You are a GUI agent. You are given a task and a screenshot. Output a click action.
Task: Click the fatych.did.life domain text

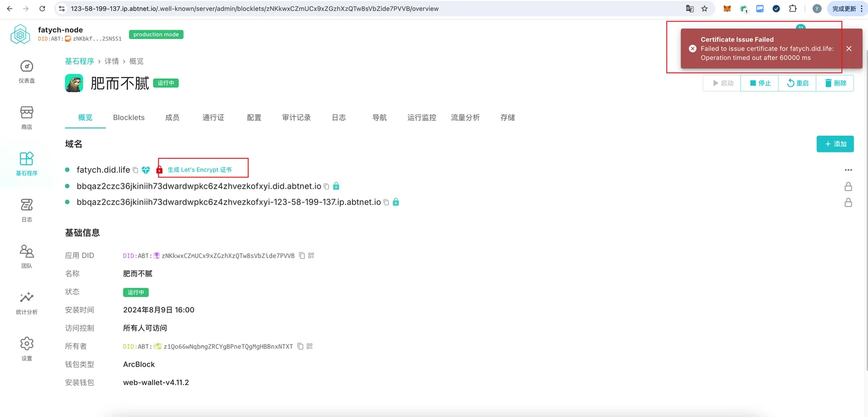[x=104, y=170]
